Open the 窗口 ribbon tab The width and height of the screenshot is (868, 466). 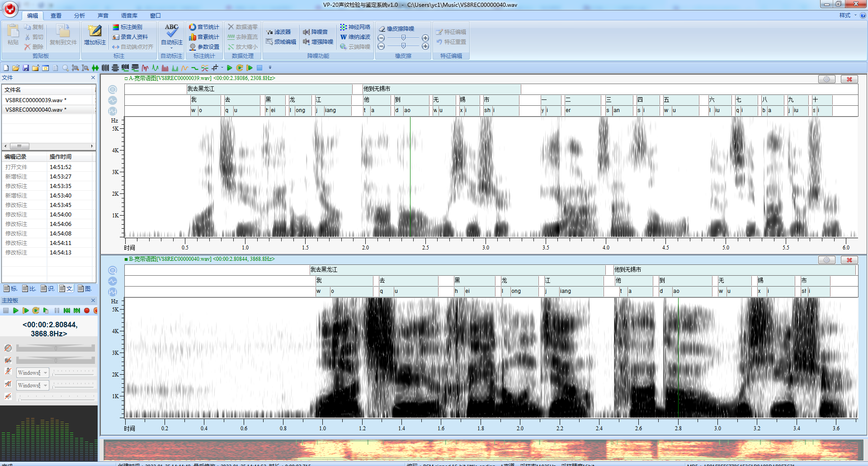click(156, 15)
